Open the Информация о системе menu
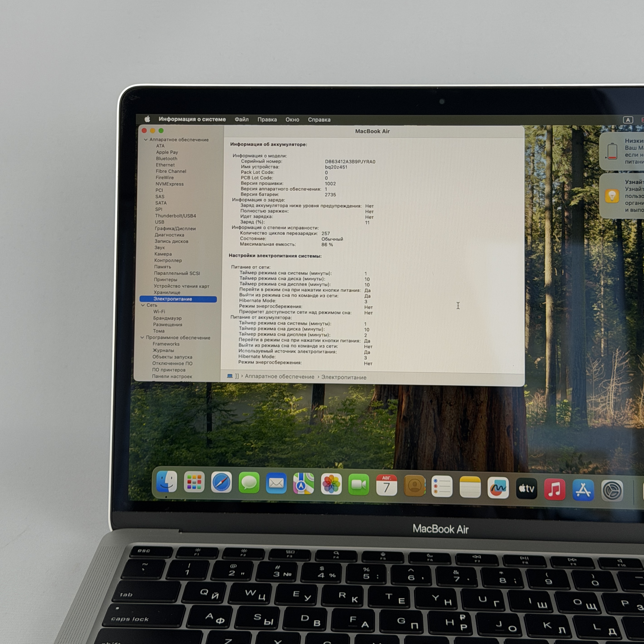The height and width of the screenshot is (644, 644). (192, 119)
